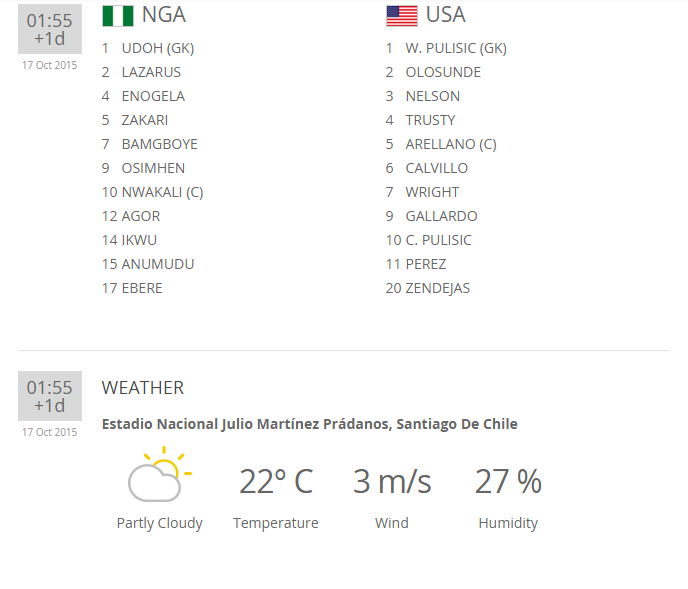The image size is (688, 589).
Task: Open the NGA team heading
Action: [x=163, y=15]
